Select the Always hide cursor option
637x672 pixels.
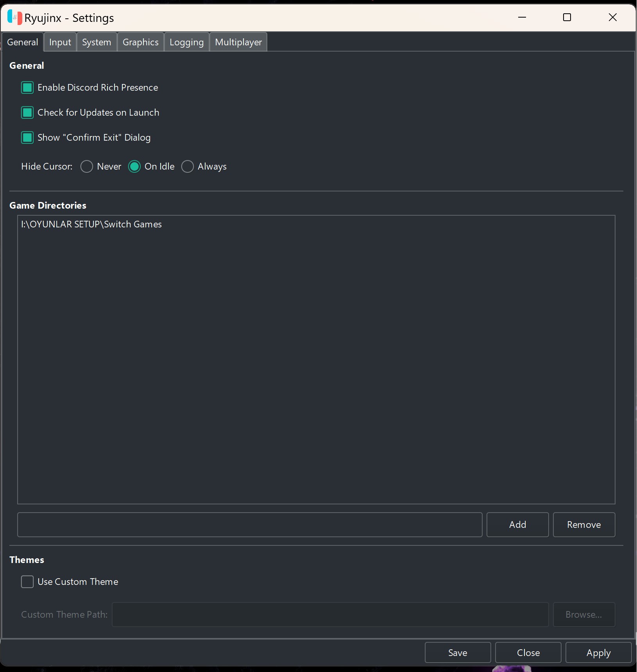[188, 166]
